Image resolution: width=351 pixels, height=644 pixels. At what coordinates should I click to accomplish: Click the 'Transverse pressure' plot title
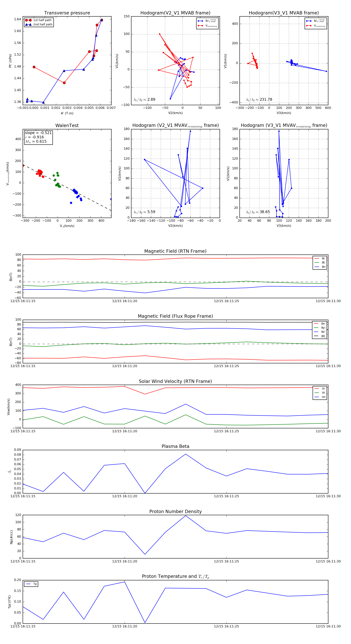67,13
